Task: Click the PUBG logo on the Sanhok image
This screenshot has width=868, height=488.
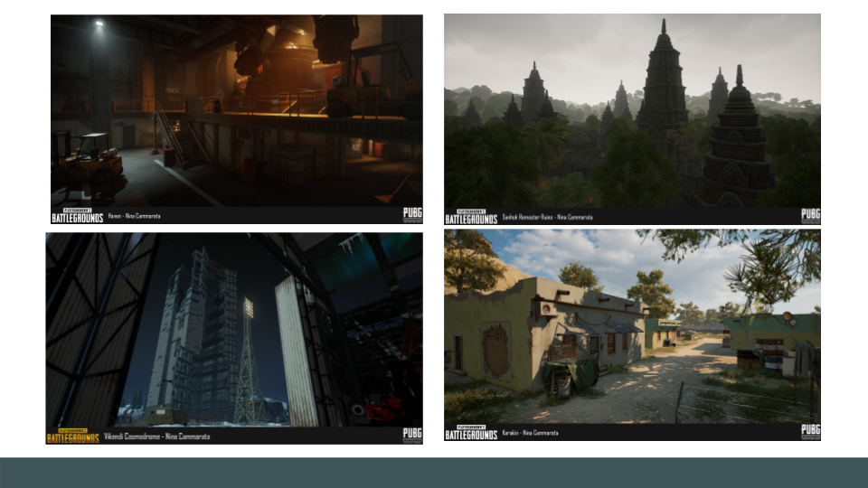Action: pyautogui.click(x=810, y=216)
